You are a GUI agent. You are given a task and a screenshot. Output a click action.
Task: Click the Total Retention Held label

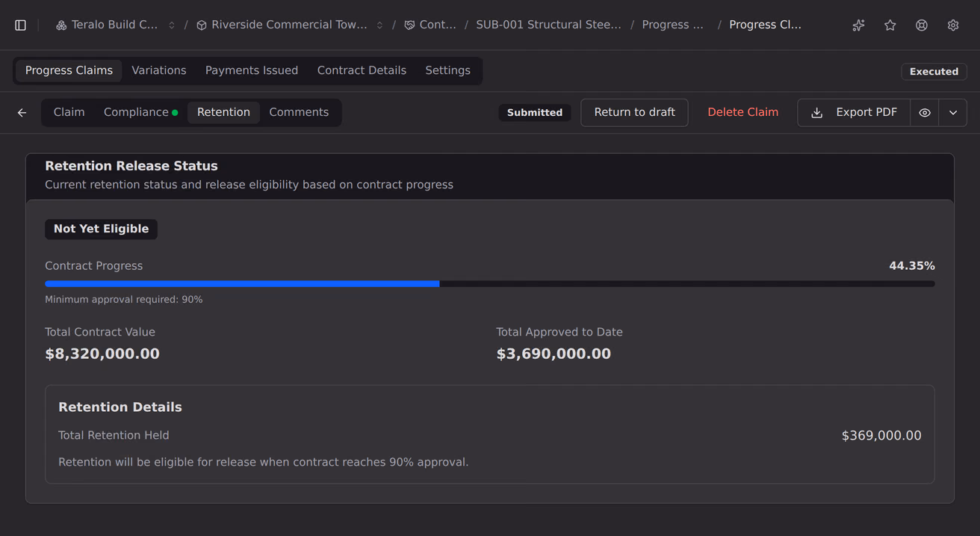(x=114, y=436)
